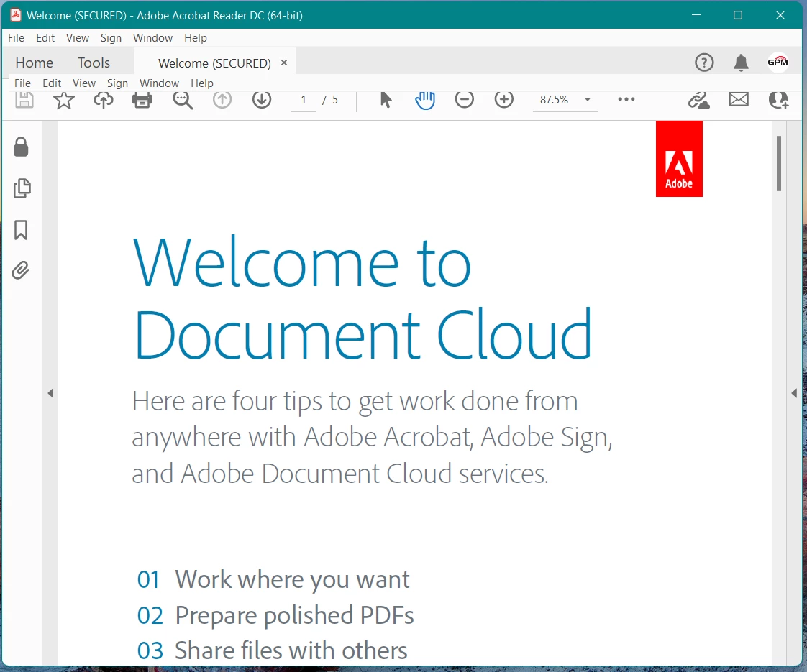This screenshot has height=672, width=807.
Task: Open the second-row Window menu
Action: 159,83
